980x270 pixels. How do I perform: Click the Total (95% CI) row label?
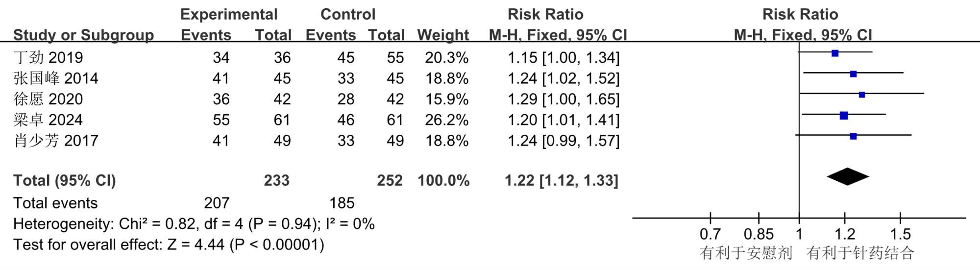pos(65,180)
